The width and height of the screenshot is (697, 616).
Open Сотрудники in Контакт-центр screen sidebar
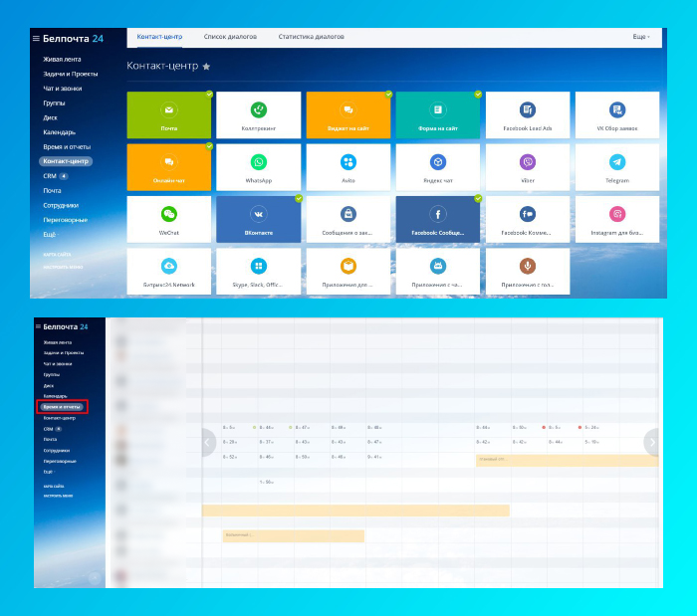(61, 205)
